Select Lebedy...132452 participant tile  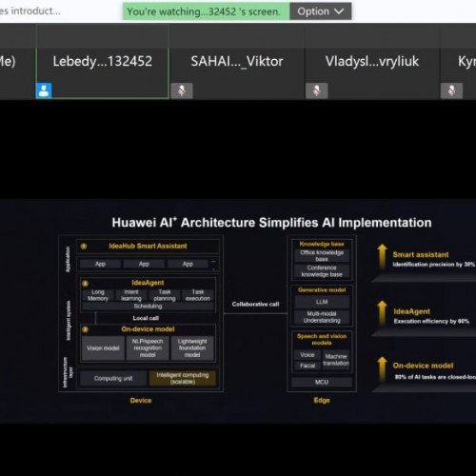pyautogui.click(x=102, y=62)
